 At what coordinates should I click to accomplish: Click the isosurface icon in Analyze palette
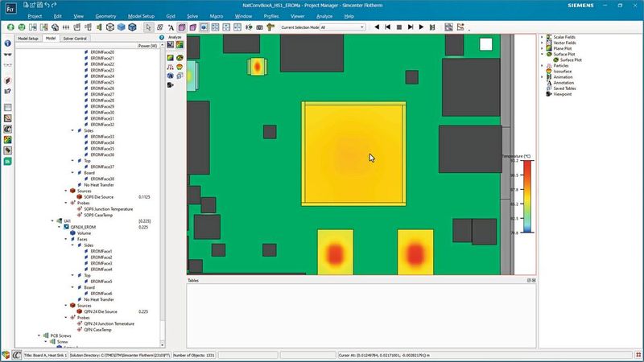180,67
